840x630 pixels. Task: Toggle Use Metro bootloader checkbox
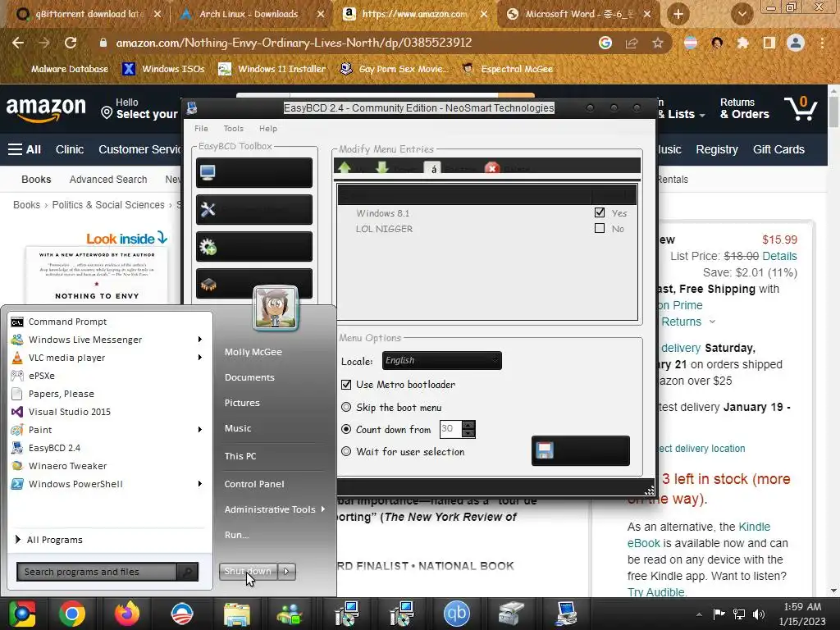[346, 385]
